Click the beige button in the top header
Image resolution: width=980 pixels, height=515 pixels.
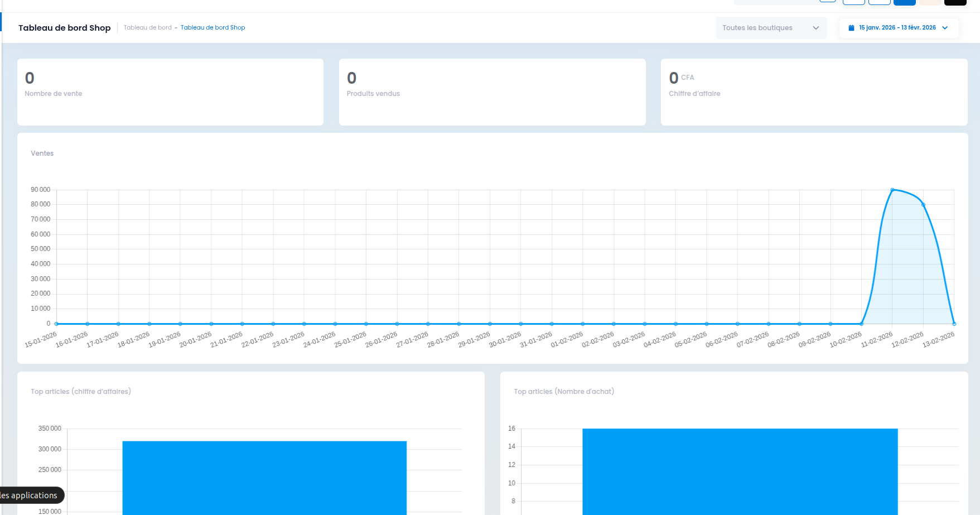tap(930, 2)
